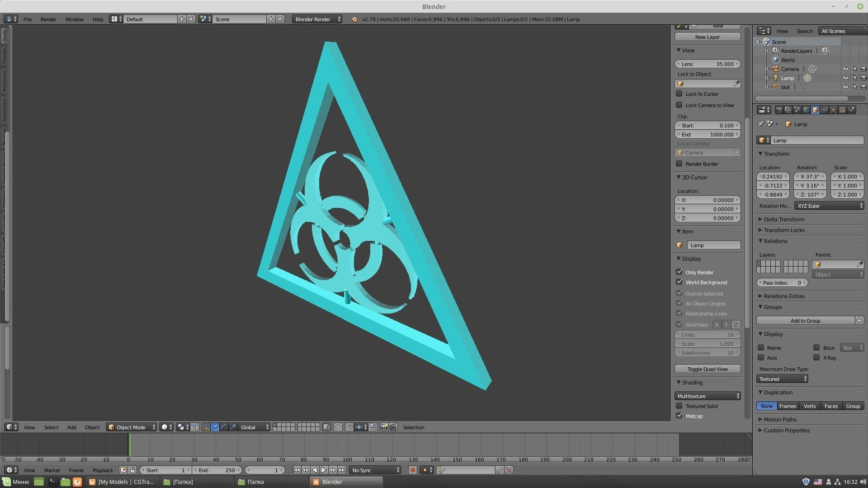The height and width of the screenshot is (488, 868).
Task: Click the Clip End 1000.000 field
Action: [x=708, y=135]
